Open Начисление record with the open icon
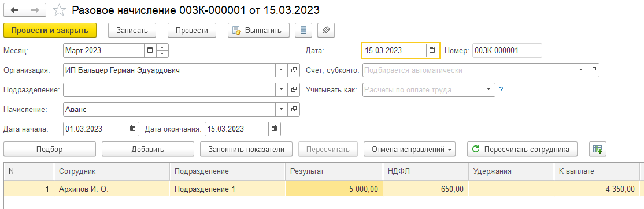This screenshot has width=644, height=209. click(294, 109)
